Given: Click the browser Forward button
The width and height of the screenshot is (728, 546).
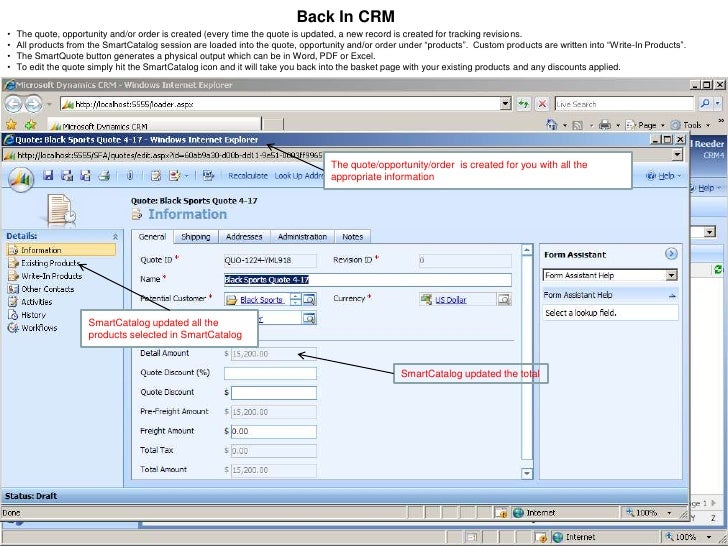Looking at the screenshot, I should (x=33, y=104).
